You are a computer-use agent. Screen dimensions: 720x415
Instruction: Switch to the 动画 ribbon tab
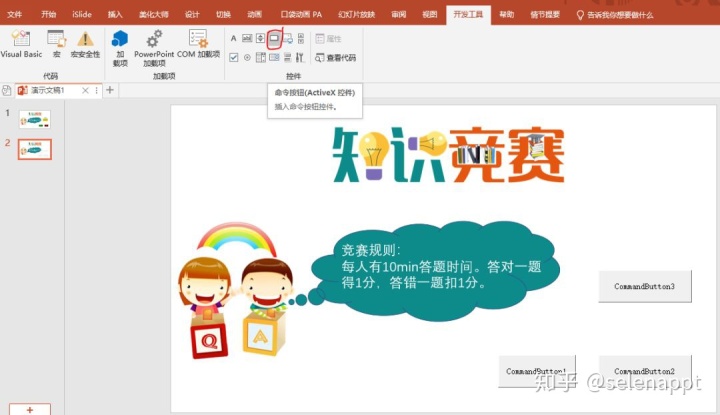(255, 14)
